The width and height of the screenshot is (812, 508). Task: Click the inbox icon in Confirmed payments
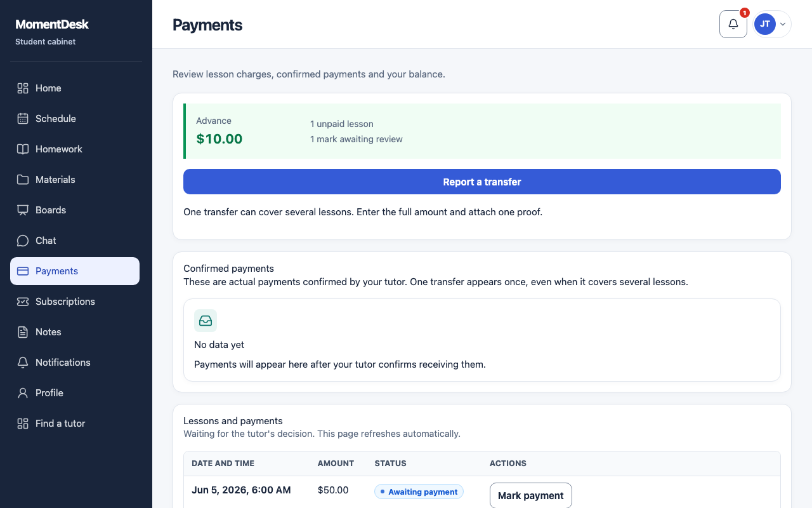(206, 321)
